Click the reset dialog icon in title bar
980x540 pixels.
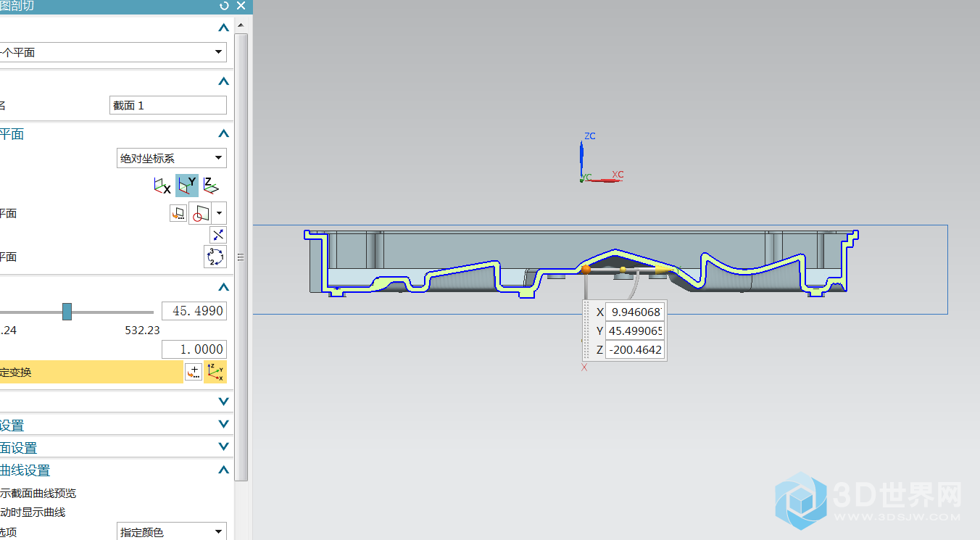coord(224,6)
